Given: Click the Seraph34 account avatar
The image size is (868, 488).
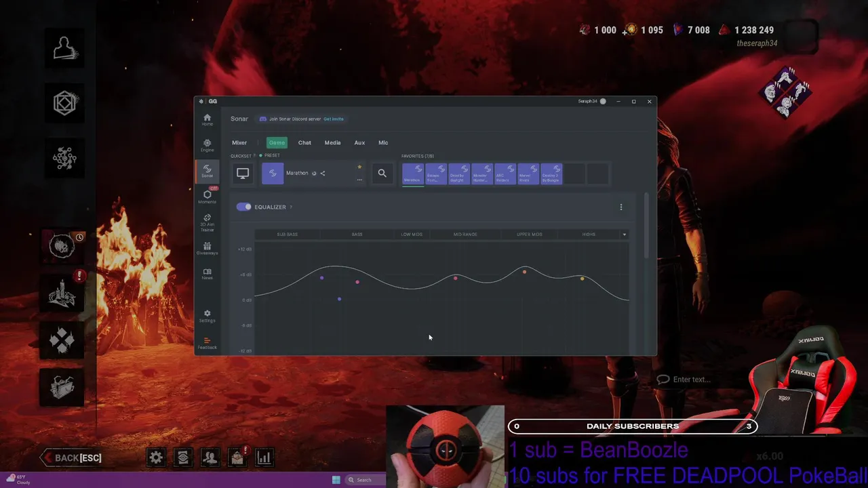Looking at the screenshot, I should 603,102.
